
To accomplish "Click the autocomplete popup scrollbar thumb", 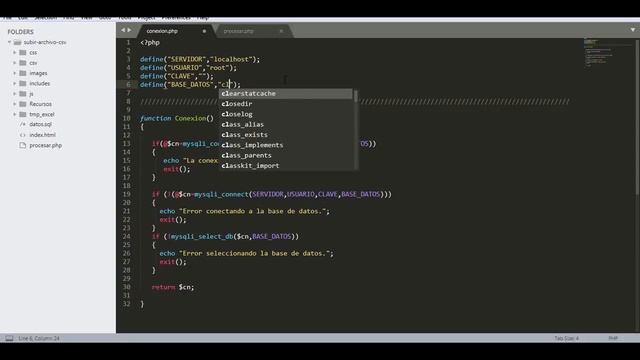I will [356, 96].
